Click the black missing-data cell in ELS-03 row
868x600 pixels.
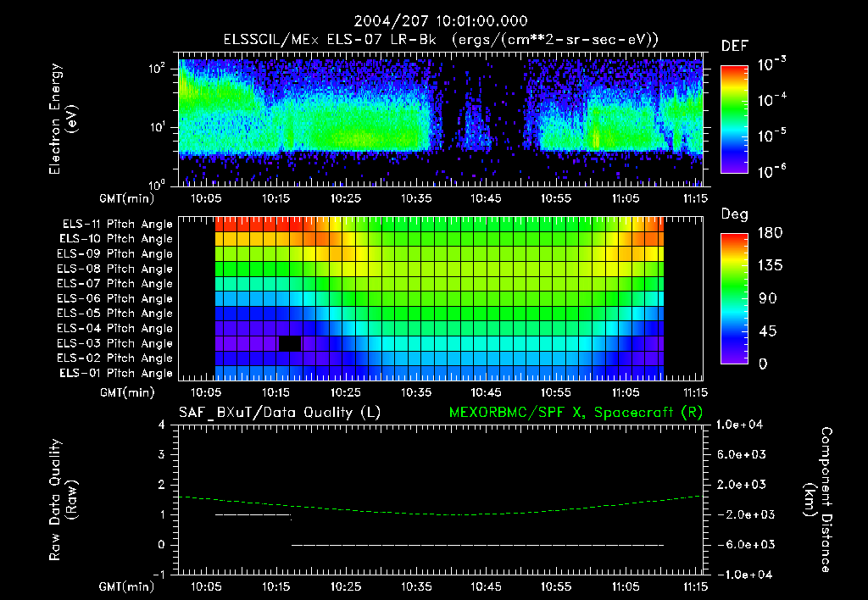click(290, 343)
